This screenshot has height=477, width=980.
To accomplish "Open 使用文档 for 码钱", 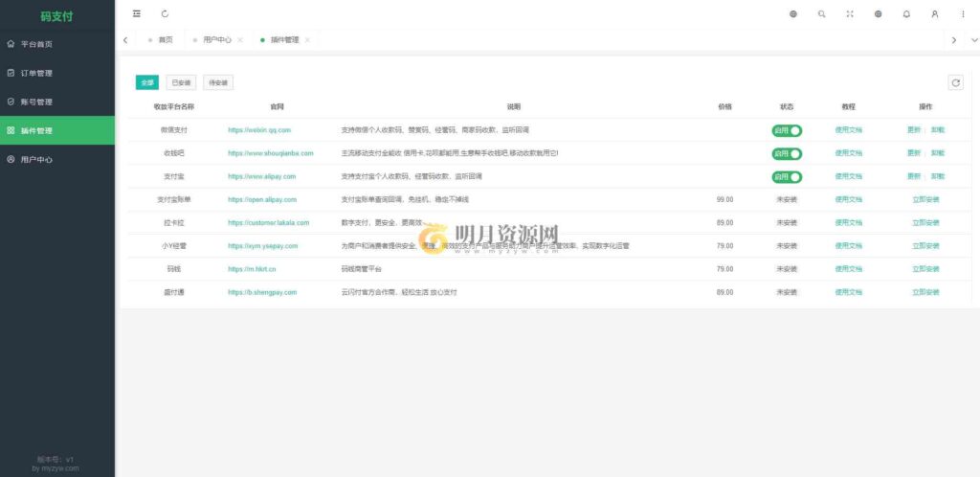I will point(848,269).
